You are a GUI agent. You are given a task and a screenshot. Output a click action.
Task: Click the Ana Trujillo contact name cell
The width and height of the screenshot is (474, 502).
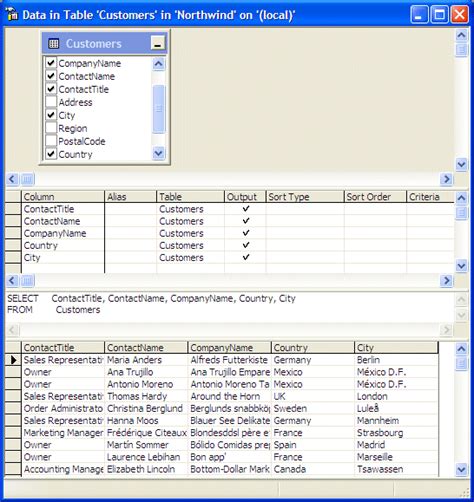pyautogui.click(x=146, y=372)
